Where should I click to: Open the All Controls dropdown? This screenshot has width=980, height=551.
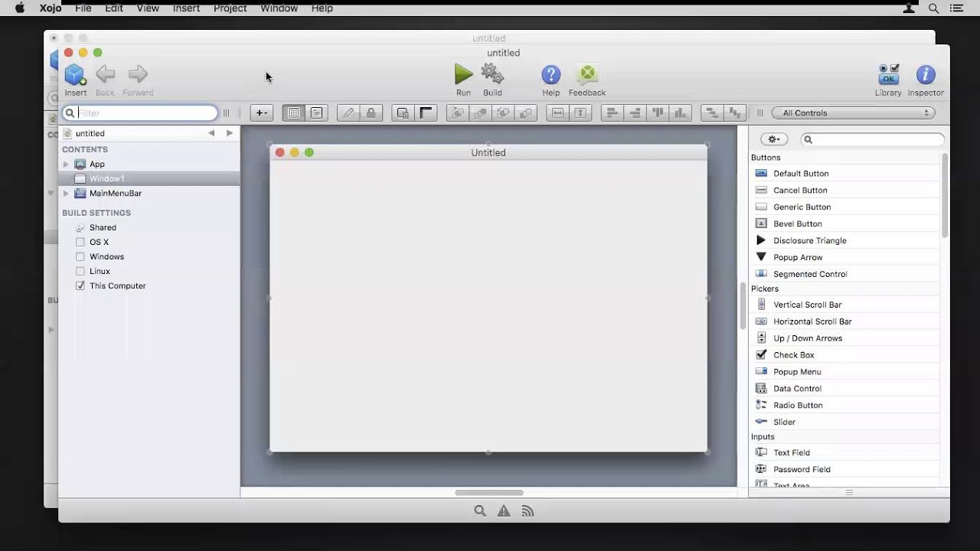click(x=853, y=112)
